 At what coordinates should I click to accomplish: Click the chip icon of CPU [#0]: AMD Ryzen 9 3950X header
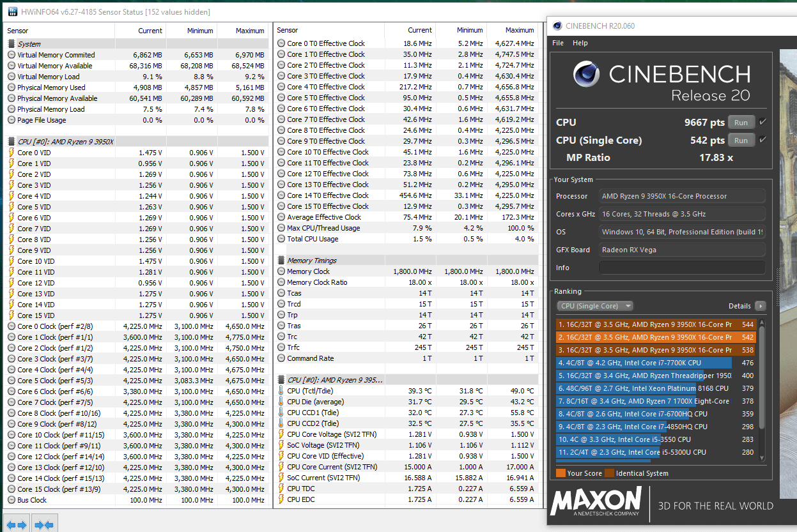coord(12,142)
